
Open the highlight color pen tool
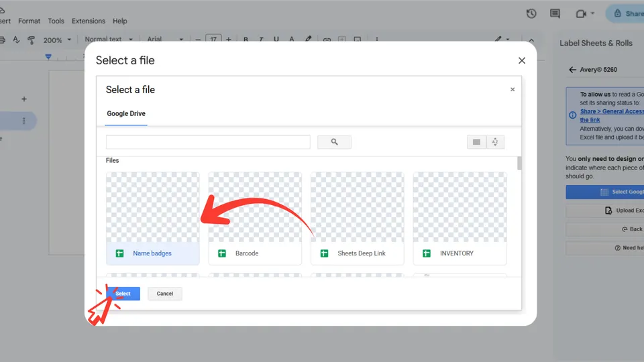[309, 40]
